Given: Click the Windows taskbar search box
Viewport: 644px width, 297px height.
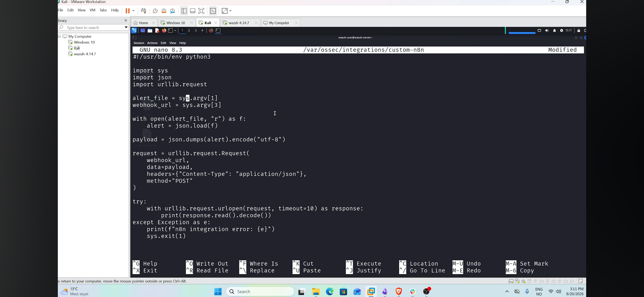Looking at the screenshot, I should [260, 291].
